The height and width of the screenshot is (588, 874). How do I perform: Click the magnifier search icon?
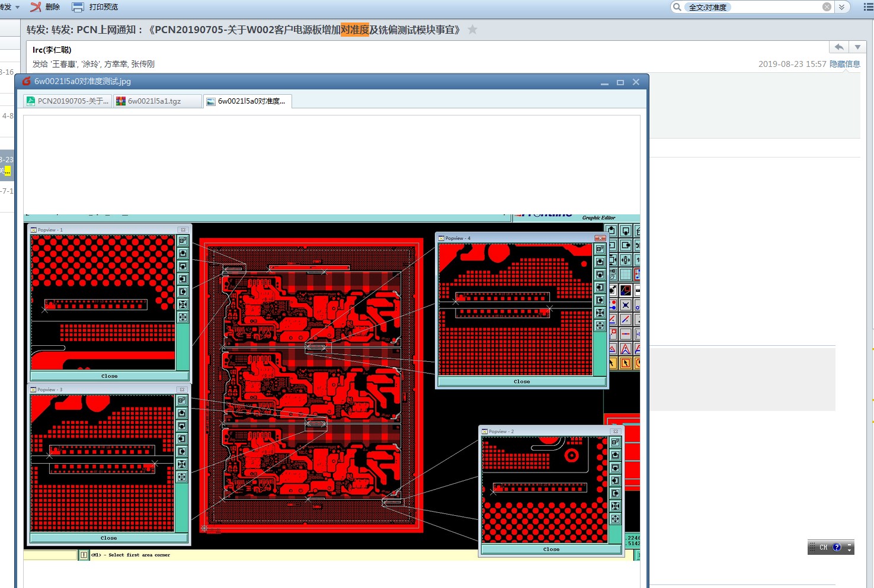tap(677, 7)
